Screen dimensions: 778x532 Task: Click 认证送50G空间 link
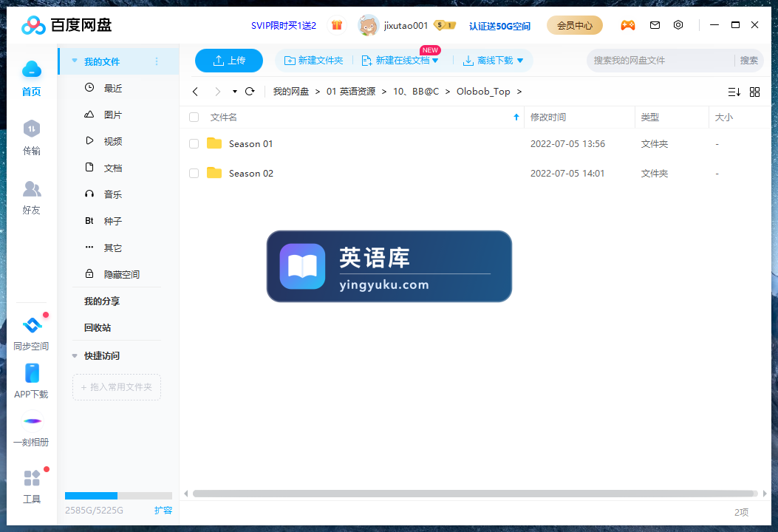coord(499,26)
